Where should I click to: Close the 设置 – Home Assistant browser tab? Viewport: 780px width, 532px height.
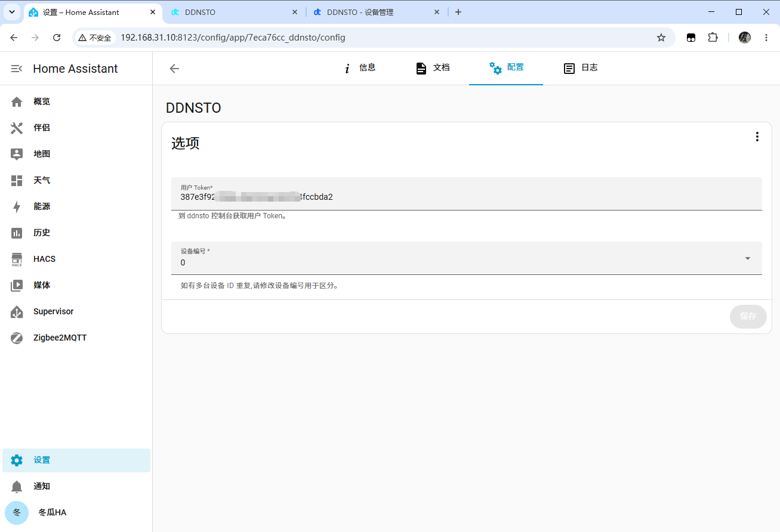coord(153,12)
